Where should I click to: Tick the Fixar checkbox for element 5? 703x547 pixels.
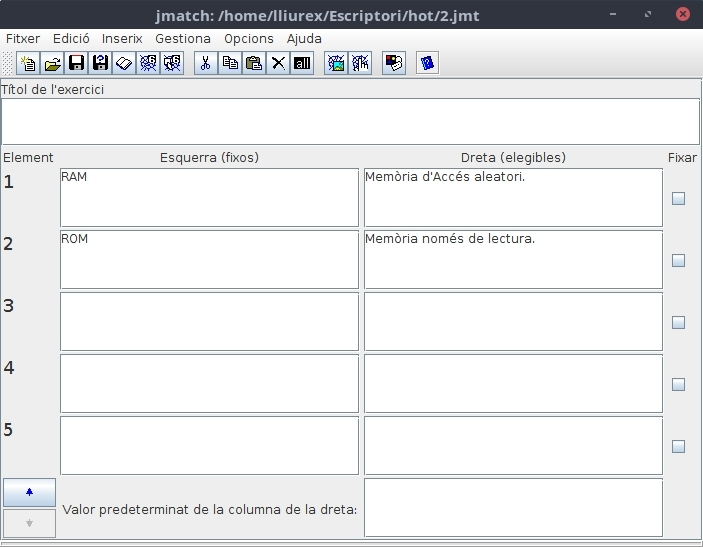click(x=678, y=447)
